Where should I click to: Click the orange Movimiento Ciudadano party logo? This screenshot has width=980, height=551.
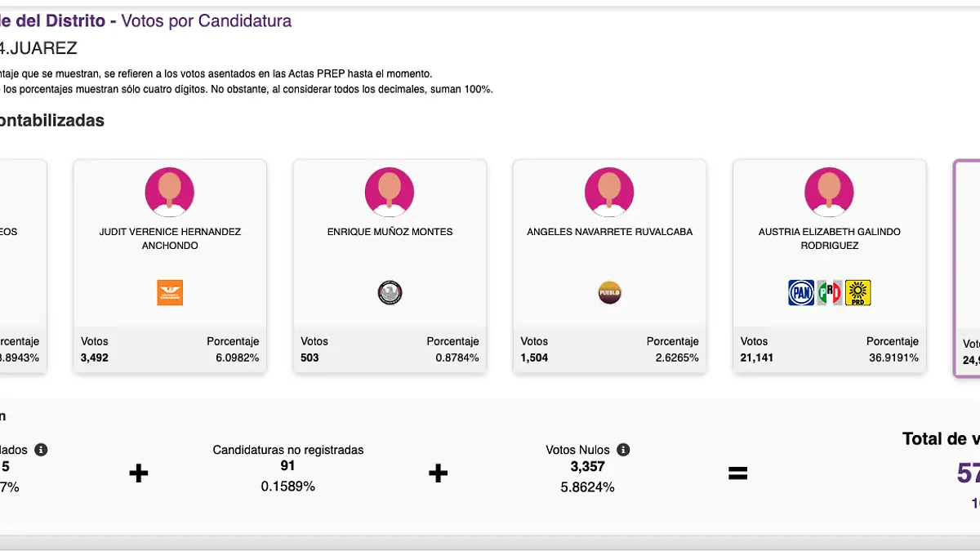[x=170, y=292]
